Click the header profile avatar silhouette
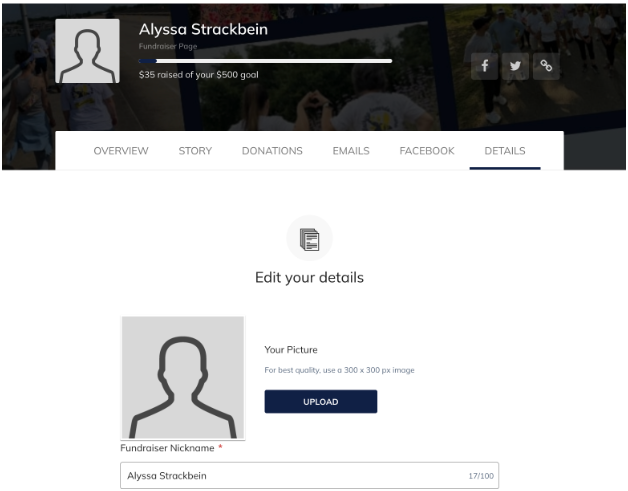 (x=87, y=51)
